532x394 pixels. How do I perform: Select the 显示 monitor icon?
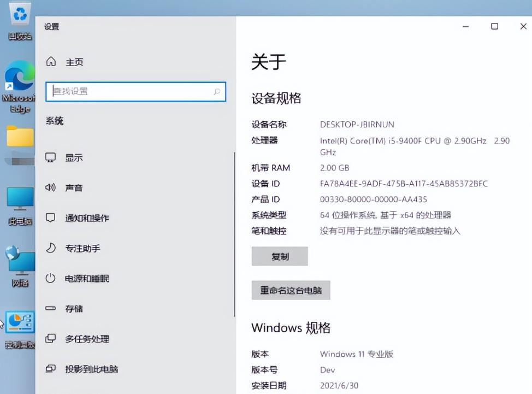point(51,157)
